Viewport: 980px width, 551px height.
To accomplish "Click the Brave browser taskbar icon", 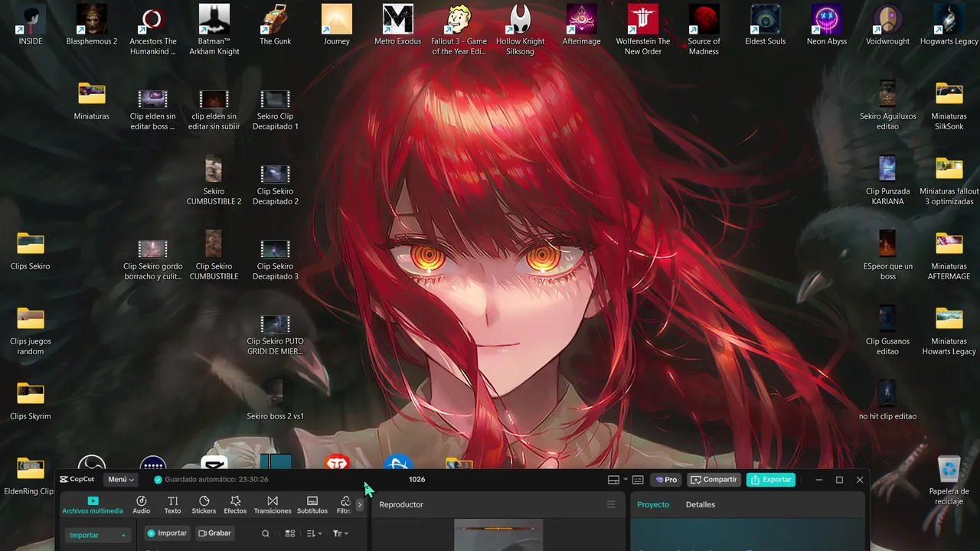I will coord(337,462).
